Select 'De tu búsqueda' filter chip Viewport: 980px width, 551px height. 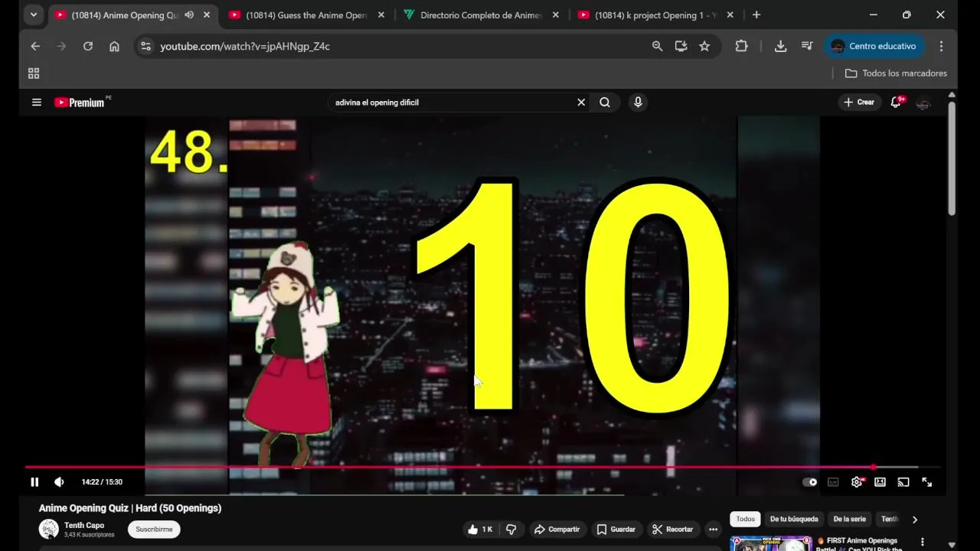pos(794,519)
